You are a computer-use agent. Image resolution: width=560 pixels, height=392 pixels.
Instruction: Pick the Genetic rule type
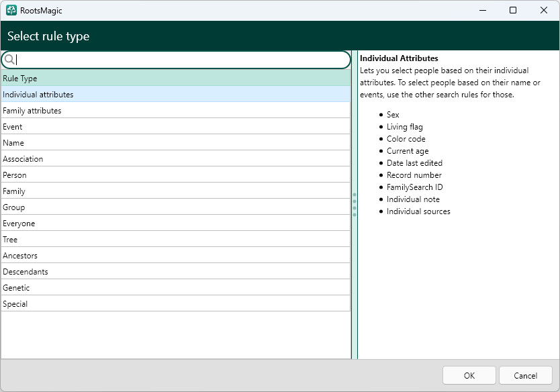176,287
